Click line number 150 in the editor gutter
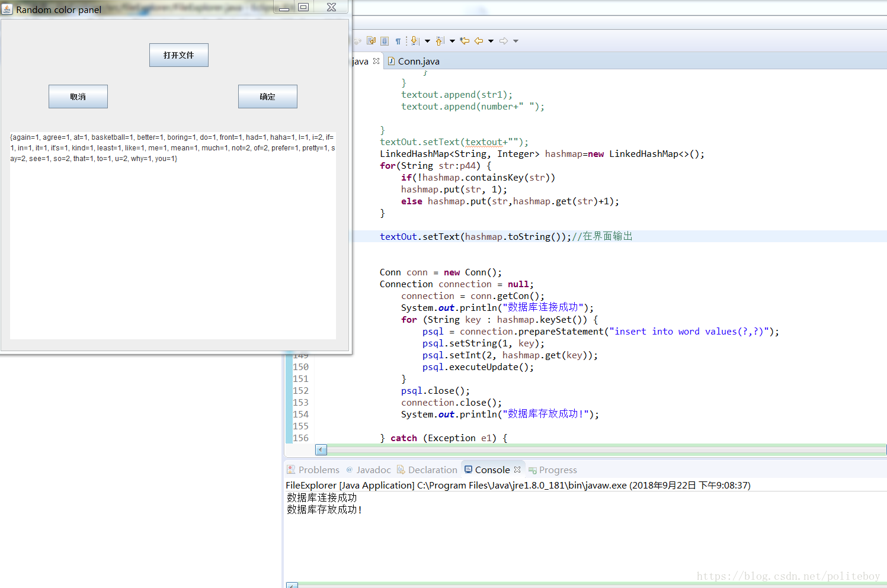Screen dimensions: 887x588 point(301,367)
